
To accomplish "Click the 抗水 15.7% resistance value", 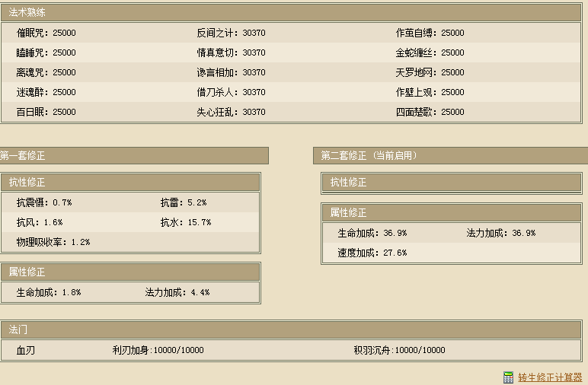I will [185, 223].
